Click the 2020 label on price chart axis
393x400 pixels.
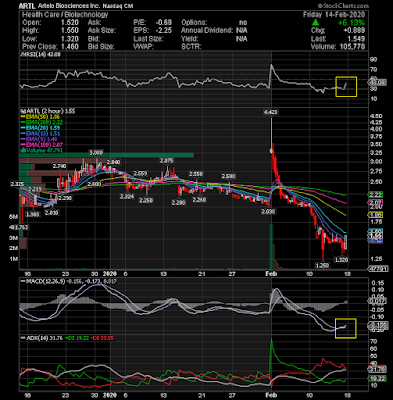pyautogui.click(x=109, y=274)
